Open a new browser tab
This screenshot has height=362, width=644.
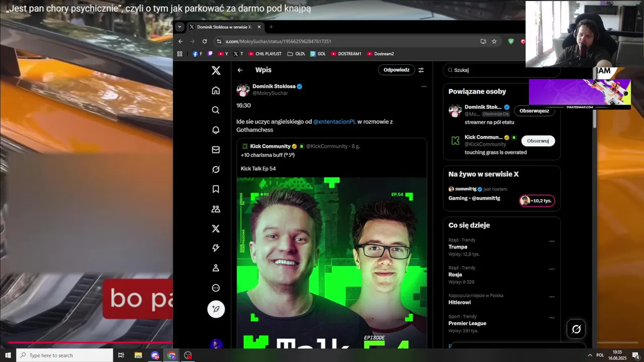coord(271,27)
